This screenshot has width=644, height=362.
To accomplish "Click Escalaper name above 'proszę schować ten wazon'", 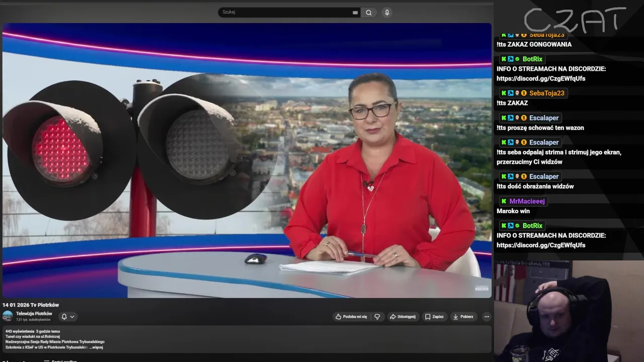I will [x=544, y=118].
